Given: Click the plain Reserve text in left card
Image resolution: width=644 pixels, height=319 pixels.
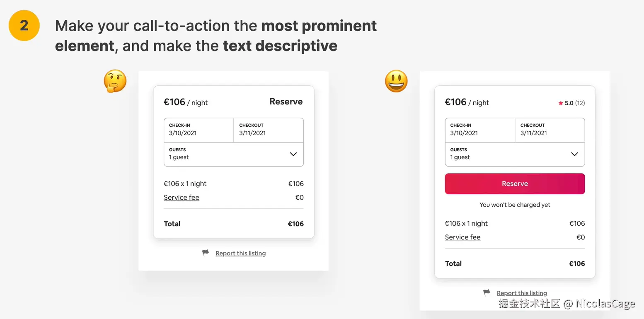Looking at the screenshot, I should [x=286, y=101].
